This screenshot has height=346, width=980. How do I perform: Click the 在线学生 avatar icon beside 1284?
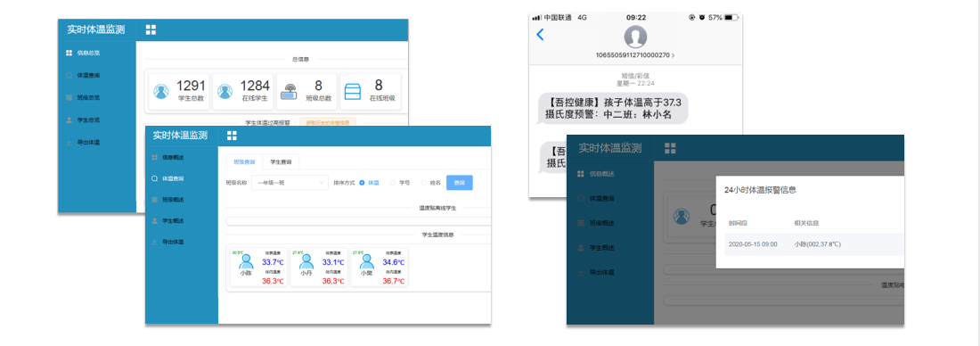(x=225, y=91)
